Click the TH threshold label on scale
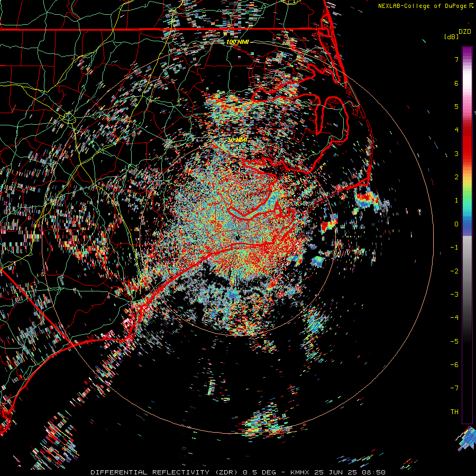 coord(454,412)
